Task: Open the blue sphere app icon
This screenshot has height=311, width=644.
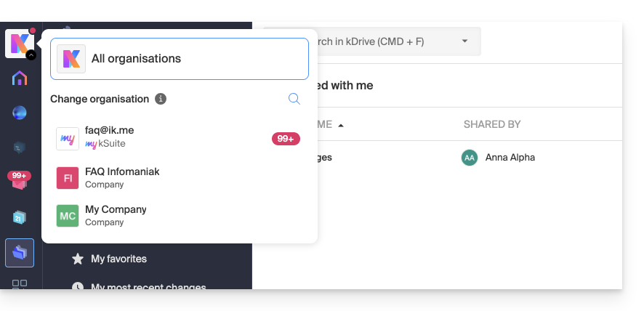Action: [20, 113]
